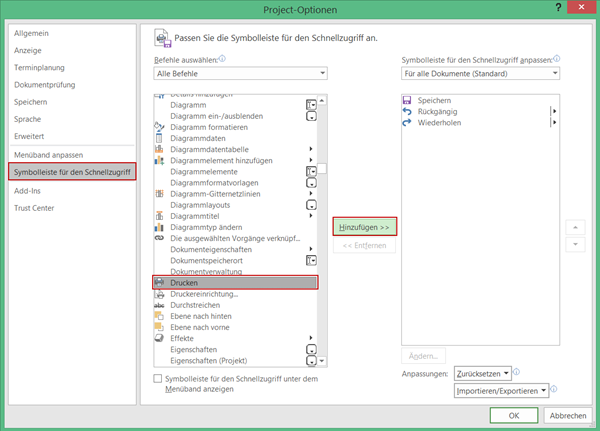Click the Diagrammelement hinzufügen icon

click(x=159, y=160)
